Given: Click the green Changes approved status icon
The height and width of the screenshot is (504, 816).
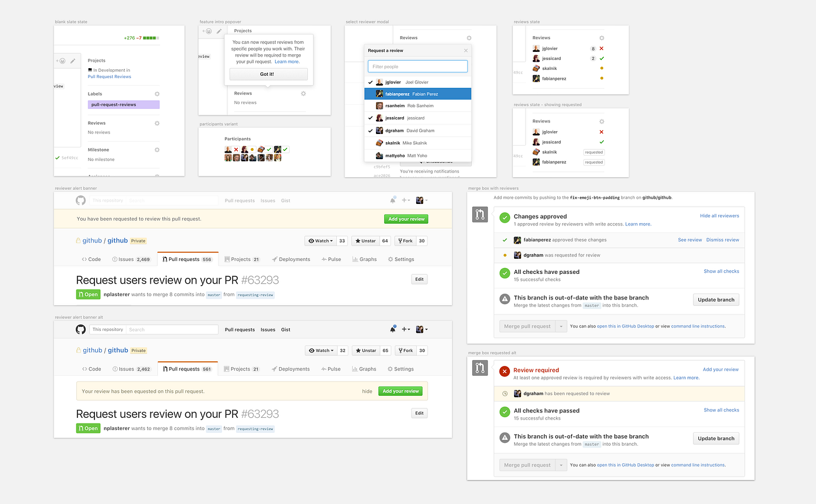Looking at the screenshot, I should 505,218.
